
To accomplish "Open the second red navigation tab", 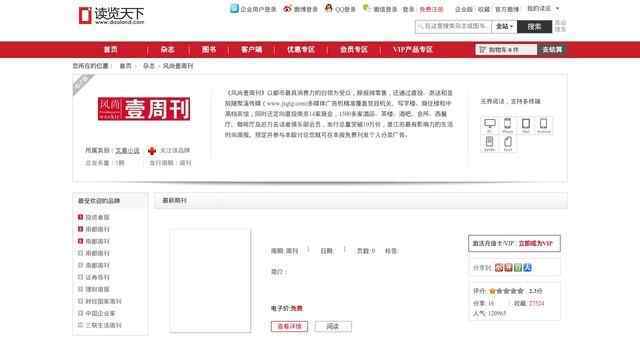I will pos(167,50).
